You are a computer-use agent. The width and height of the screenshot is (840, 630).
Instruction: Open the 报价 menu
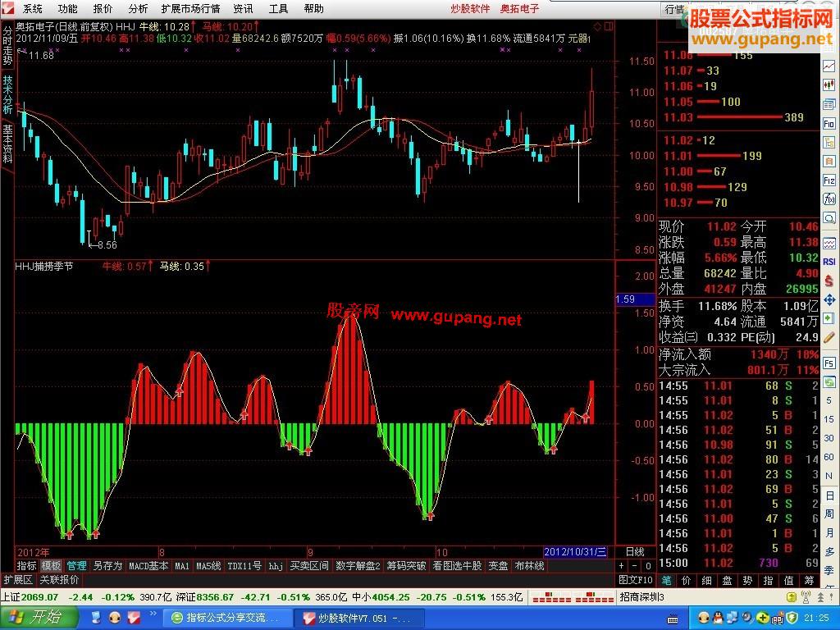(x=103, y=8)
